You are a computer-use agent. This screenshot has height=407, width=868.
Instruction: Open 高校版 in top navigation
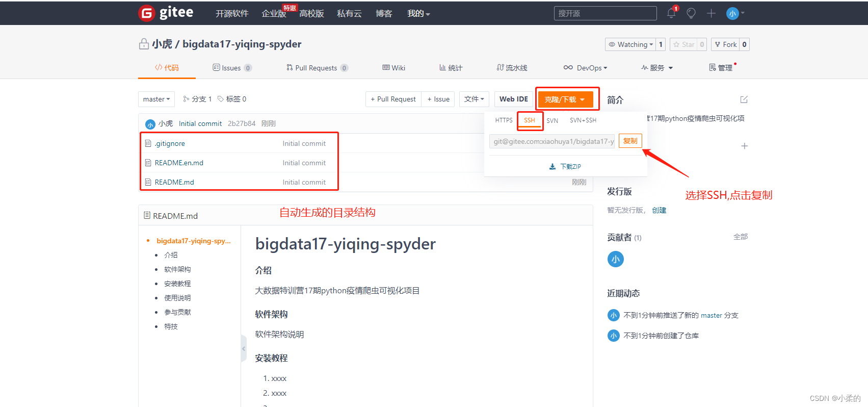(311, 14)
